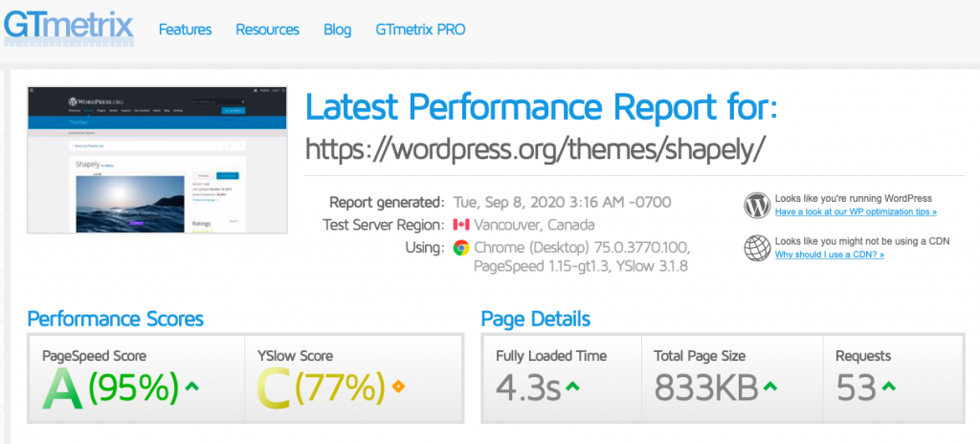
Task: Click the Fully Loaded Time label
Action: pyautogui.click(x=551, y=356)
